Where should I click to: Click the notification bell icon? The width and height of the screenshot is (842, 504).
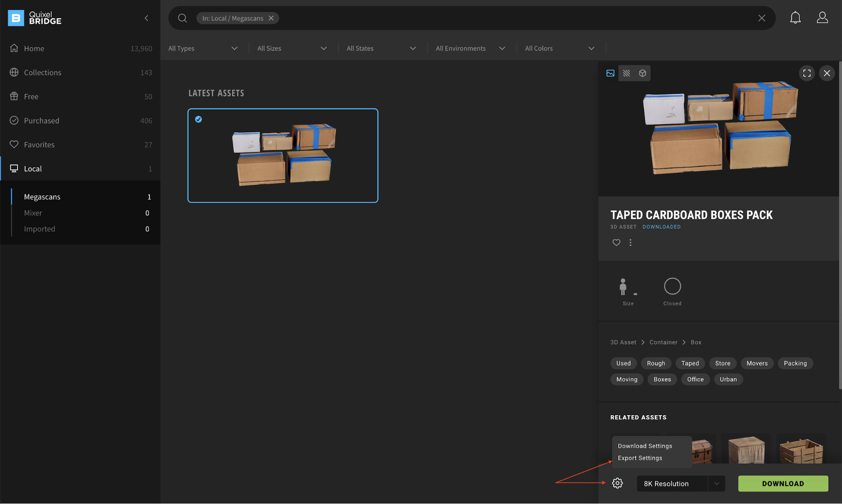point(795,17)
